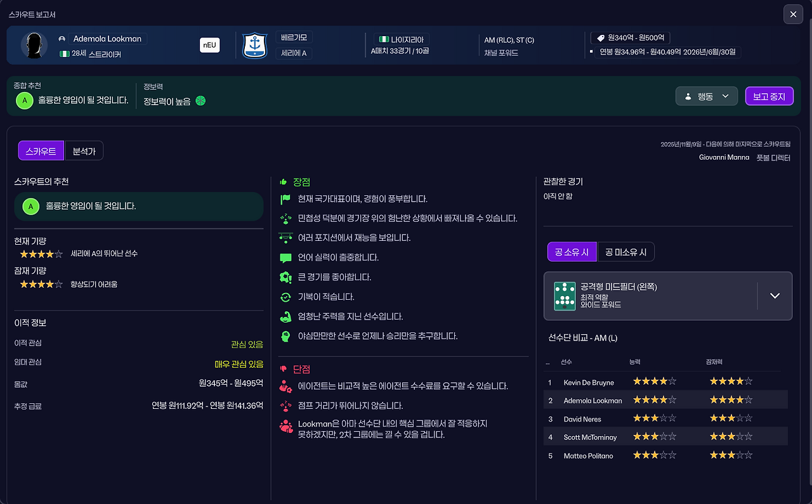812x504 pixels.
Task: Click the person icon before Ademola Lookman
Action: (x=62, y=39)
